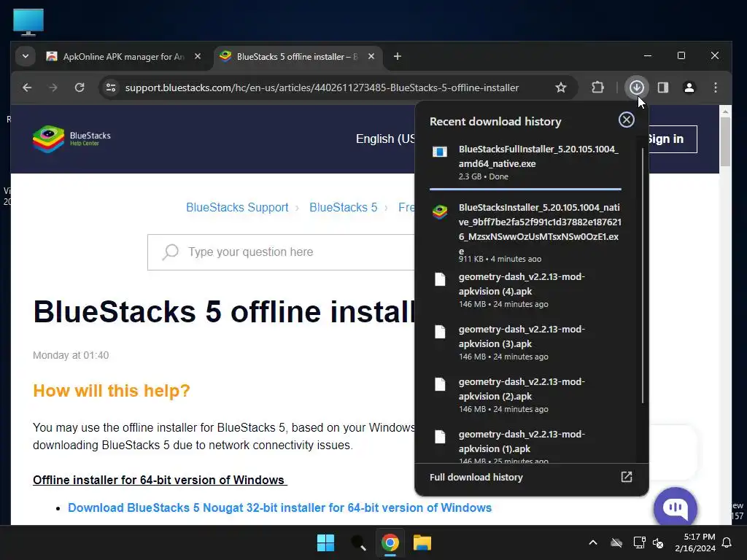Click BlueStacksInstaller_5.20.105.1004_native file name
747x560 pixels.
click(540, 229)
